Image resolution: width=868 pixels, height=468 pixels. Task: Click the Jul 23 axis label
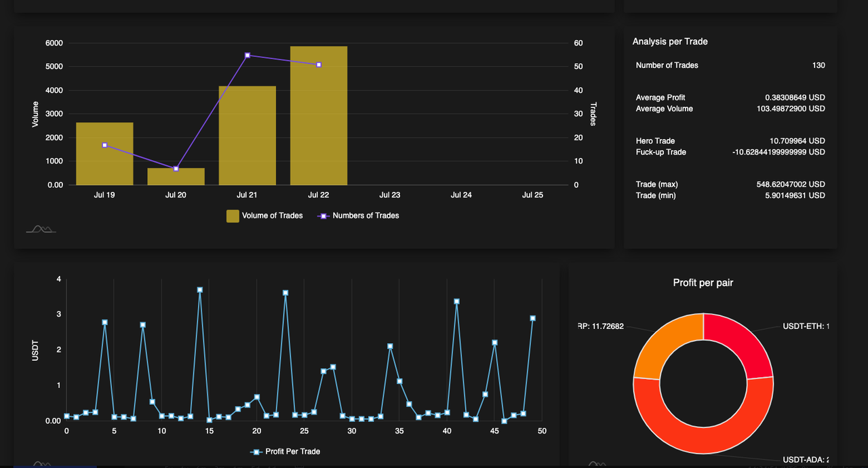[x=390, y=195]
